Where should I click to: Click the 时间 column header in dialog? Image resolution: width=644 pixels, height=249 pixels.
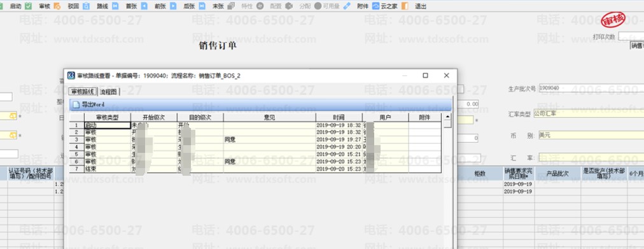pyautogui.click(x=339, y=118)
